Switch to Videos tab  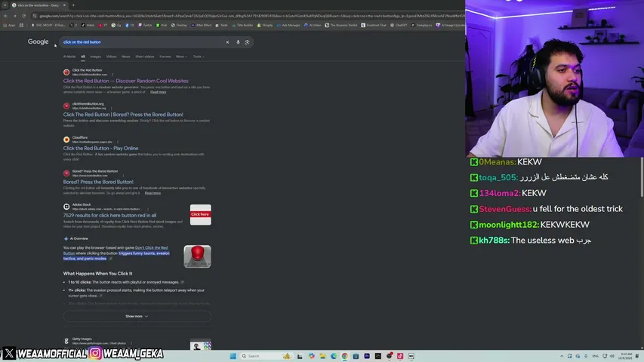point(111,57)
